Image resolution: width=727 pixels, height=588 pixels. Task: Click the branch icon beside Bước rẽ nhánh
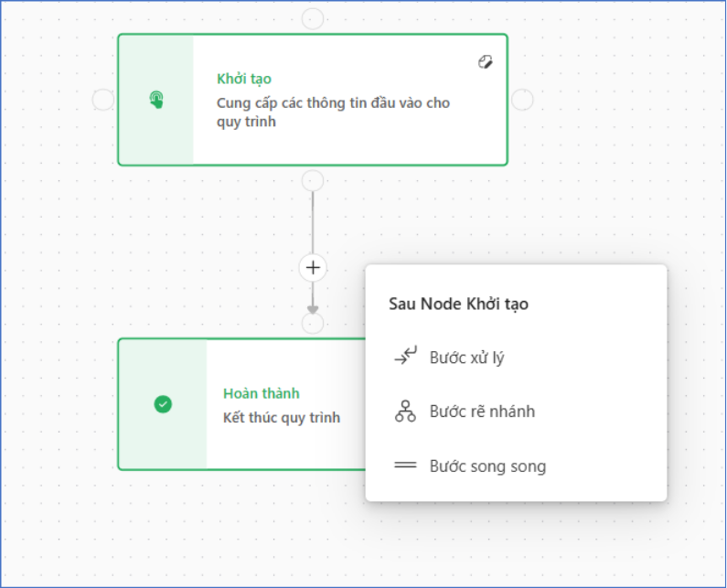pyautogui.click(x=405, y=412)
